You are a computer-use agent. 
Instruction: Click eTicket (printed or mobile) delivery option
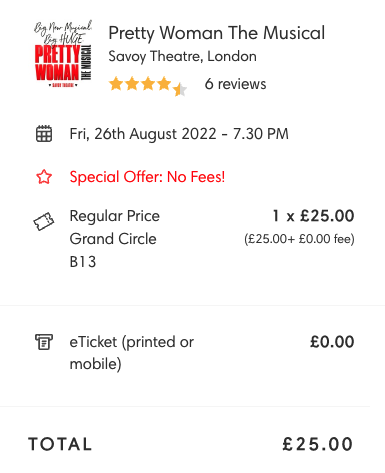[x=132, y=353]
